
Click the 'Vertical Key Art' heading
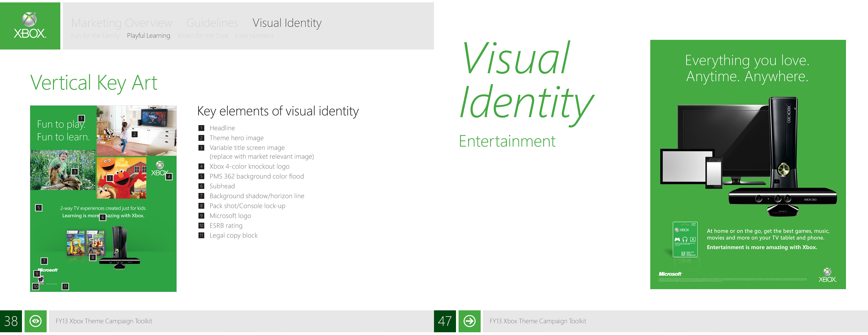point(94,83)
